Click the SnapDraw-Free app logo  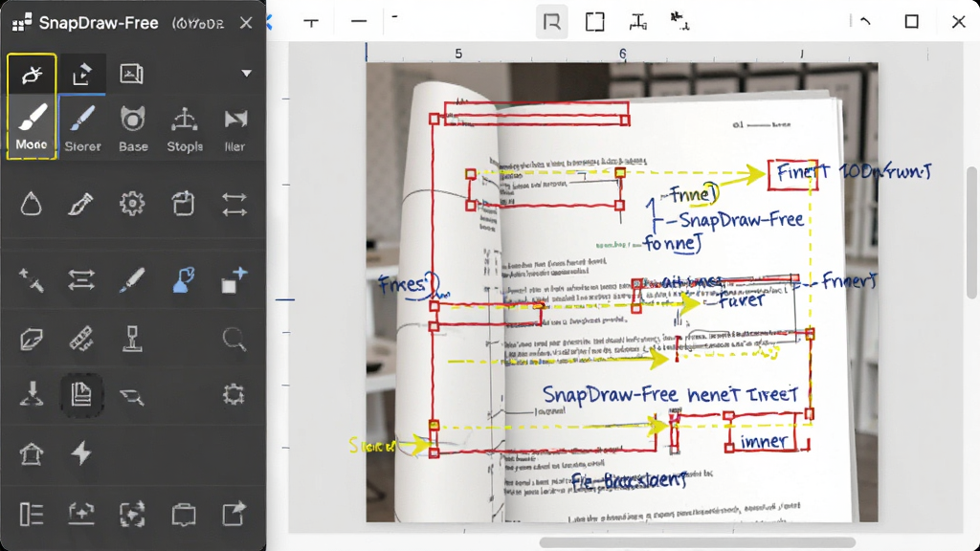pos(22,23)
